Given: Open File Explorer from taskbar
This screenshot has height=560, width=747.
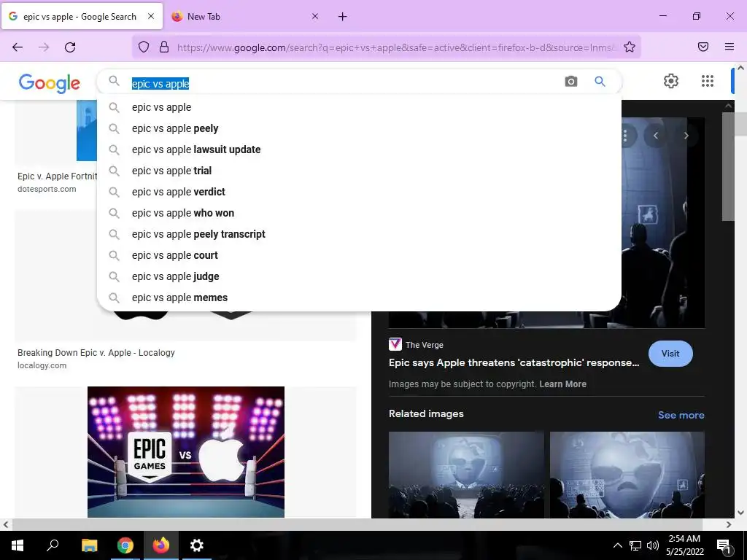Looking at the screenshot, I should click(89, 545).
